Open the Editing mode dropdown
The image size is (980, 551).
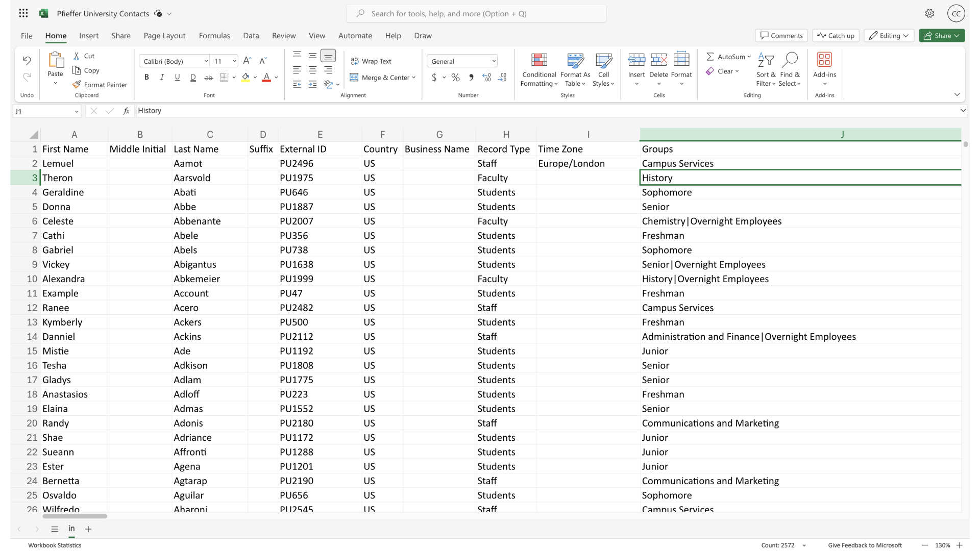[x=888, y=35]
